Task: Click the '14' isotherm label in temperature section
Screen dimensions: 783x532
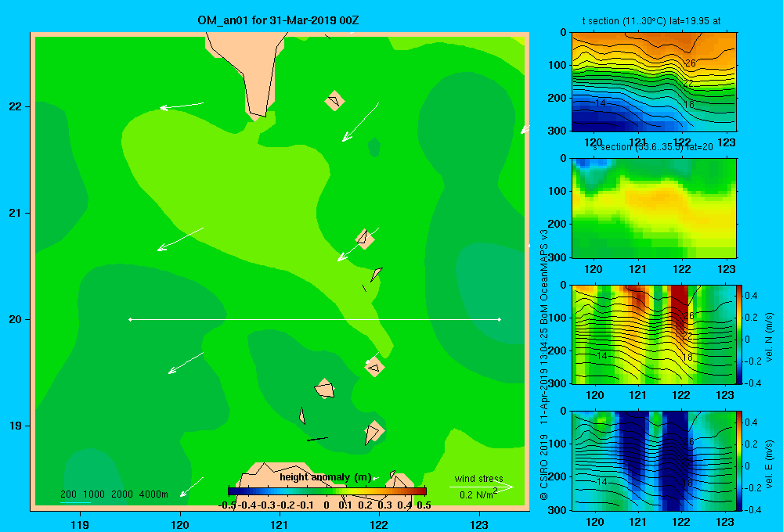Action: (601, 102)
